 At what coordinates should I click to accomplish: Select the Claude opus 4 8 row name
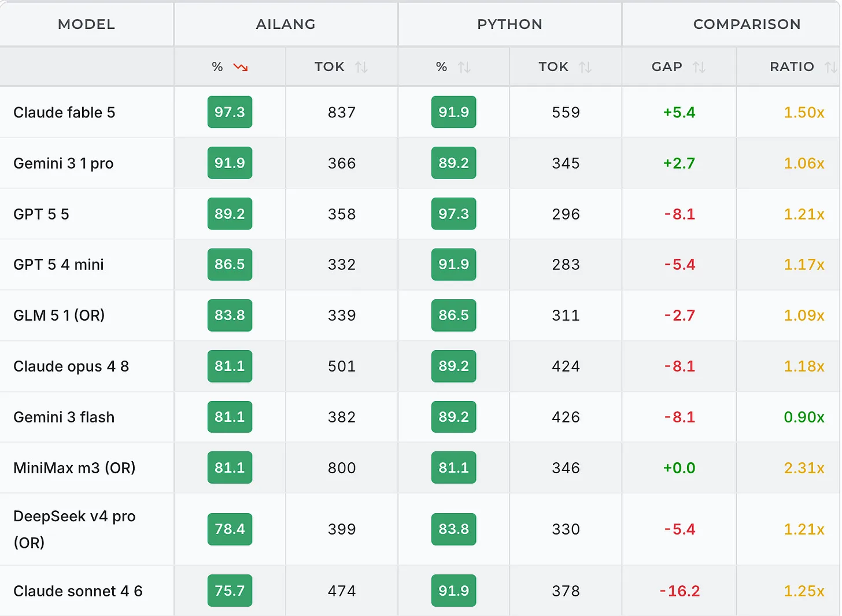coord(71,366)
